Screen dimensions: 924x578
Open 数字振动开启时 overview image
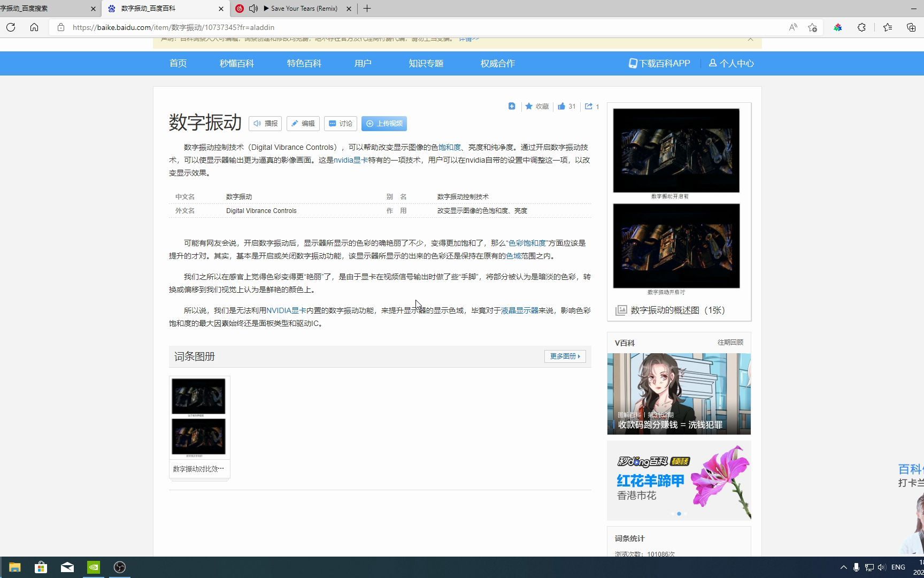pos(676,246)
